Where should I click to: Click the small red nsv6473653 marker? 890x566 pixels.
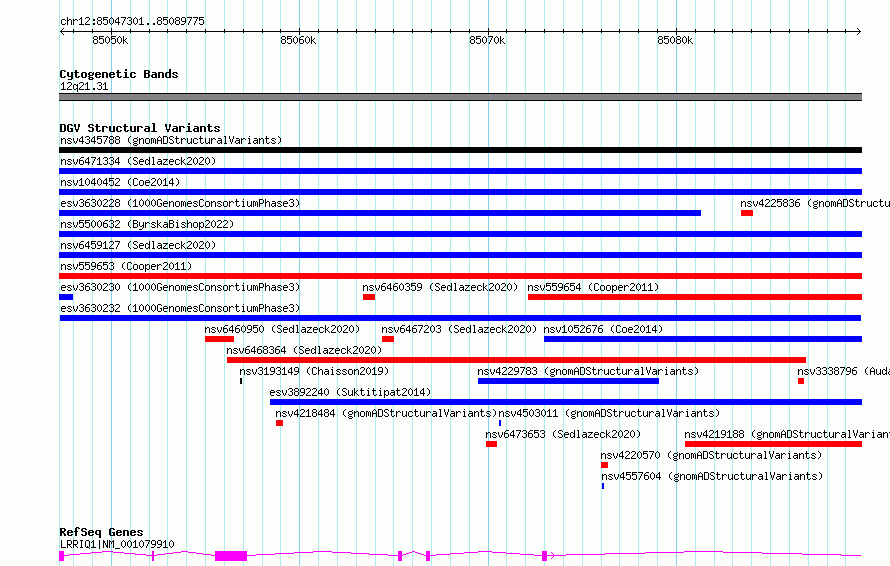492,444
